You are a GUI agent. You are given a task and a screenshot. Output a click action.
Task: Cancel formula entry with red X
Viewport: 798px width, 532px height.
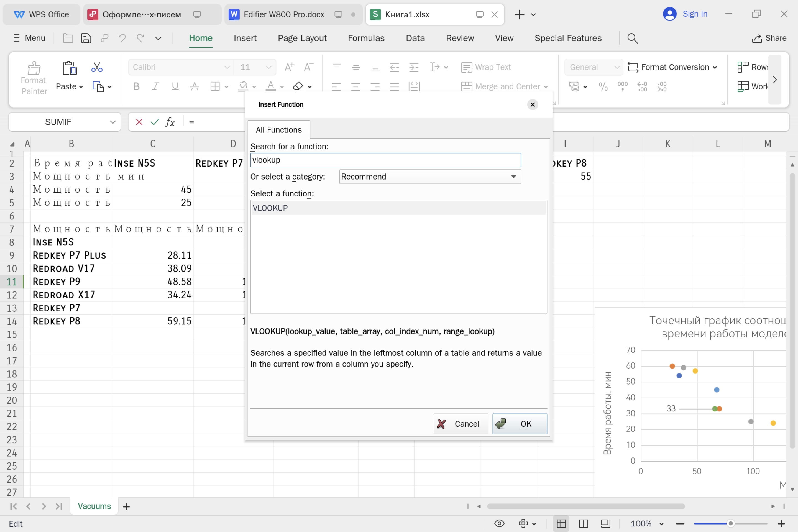tap(139, 122)
